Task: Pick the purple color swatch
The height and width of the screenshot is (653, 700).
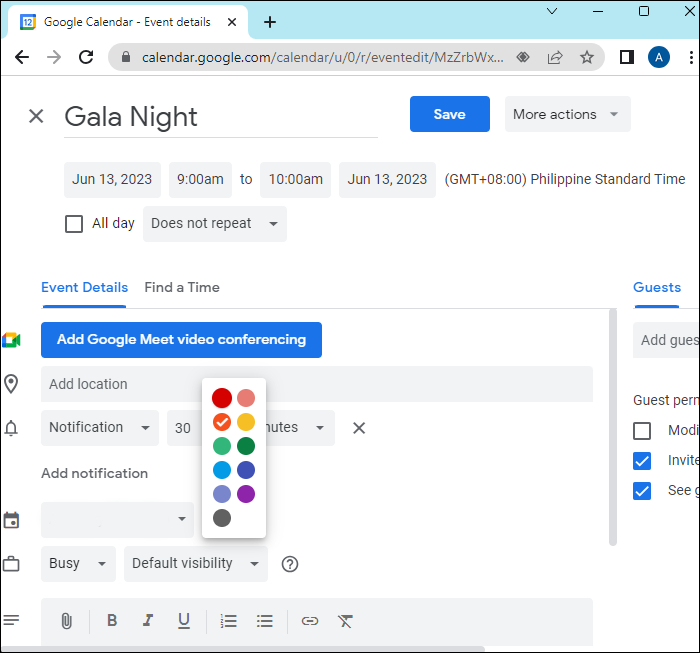Action: [x=246, y=494]
